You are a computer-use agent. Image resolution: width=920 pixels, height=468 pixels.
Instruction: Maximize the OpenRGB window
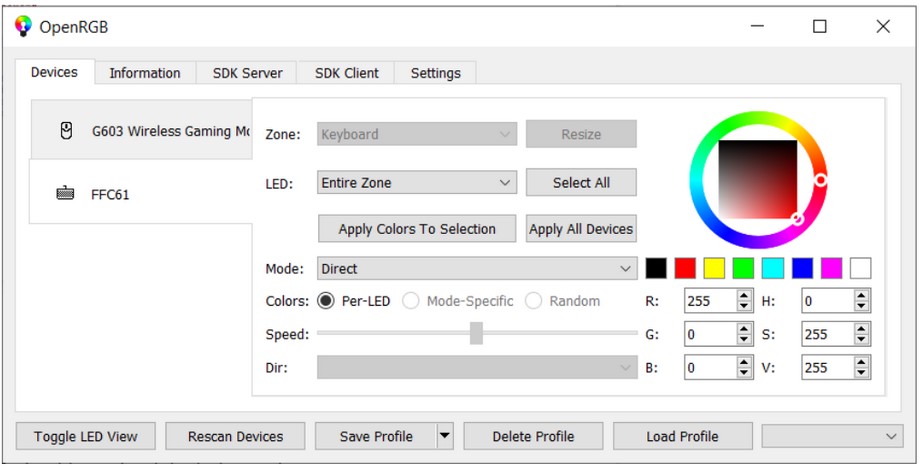click(820, 26)
